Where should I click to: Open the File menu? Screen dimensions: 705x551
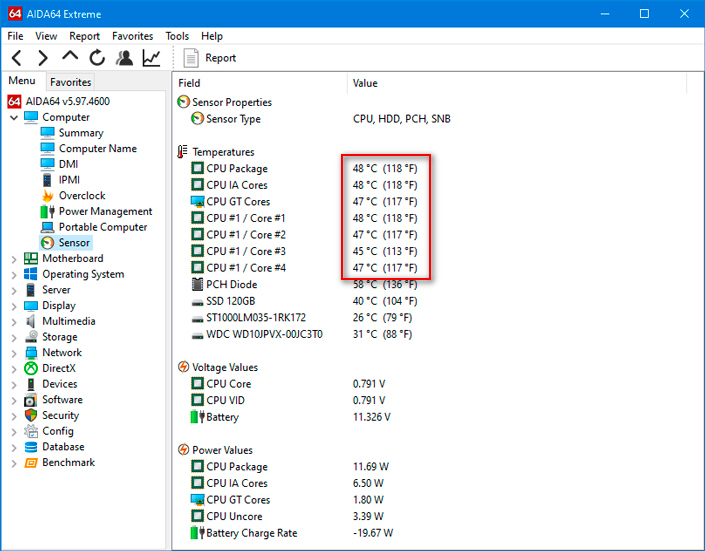pyautogui.click(x=15, y=36)
